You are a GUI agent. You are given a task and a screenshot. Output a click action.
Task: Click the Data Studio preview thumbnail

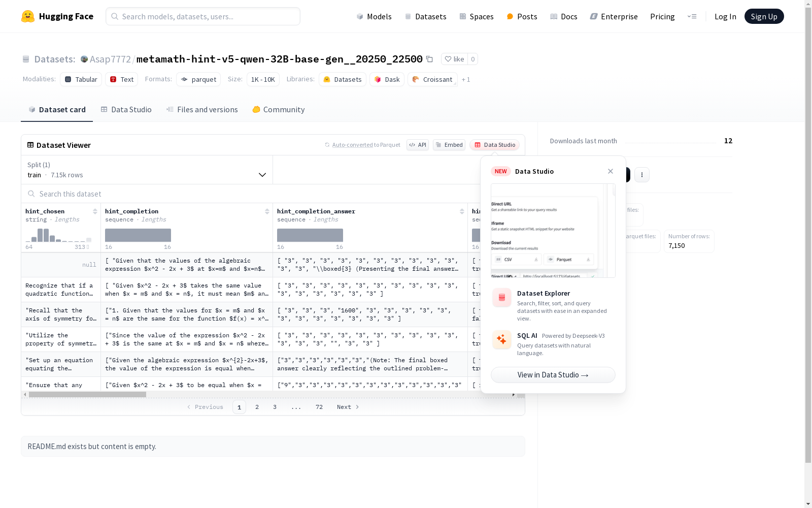tap(553, 231)
